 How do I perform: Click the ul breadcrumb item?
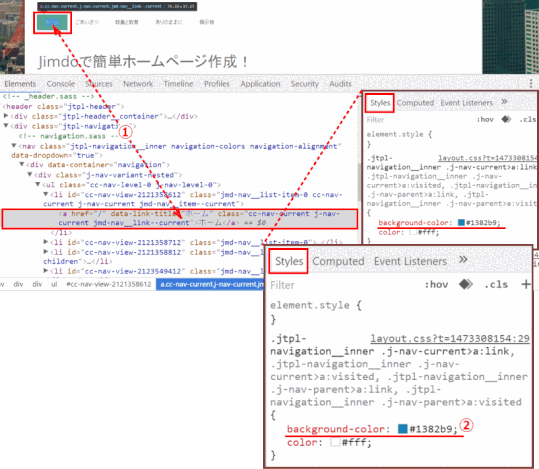[x=54, y=284]
